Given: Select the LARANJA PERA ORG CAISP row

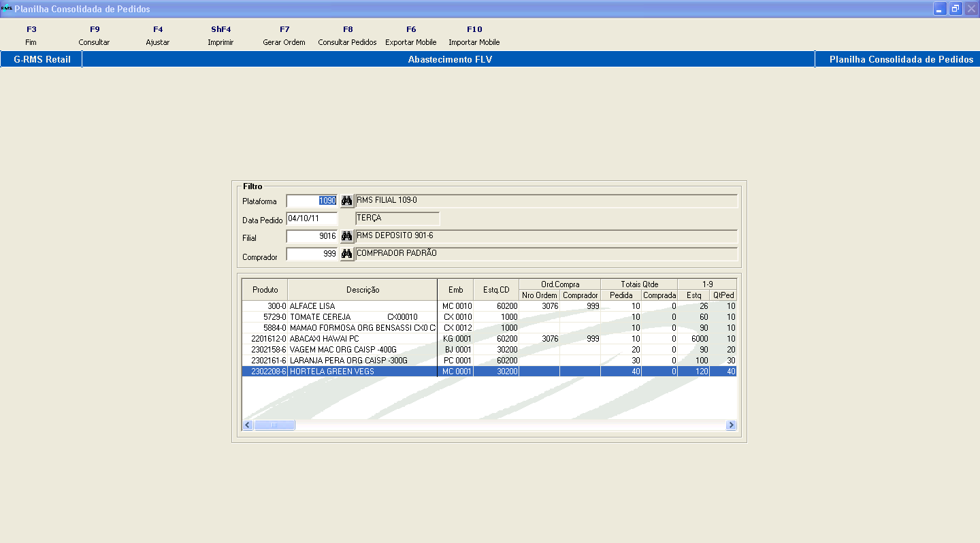Looking at the screenshot, I should [489, 361].
